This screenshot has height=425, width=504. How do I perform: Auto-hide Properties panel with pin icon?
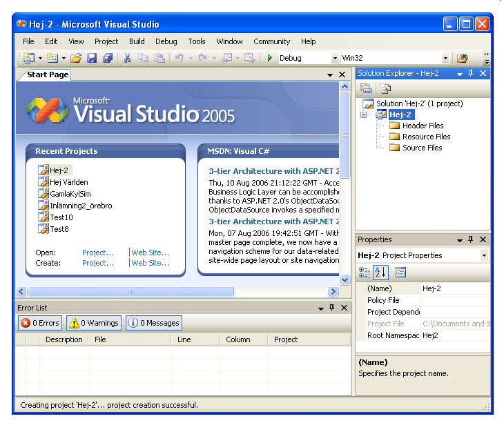click(x=471, y=239)
